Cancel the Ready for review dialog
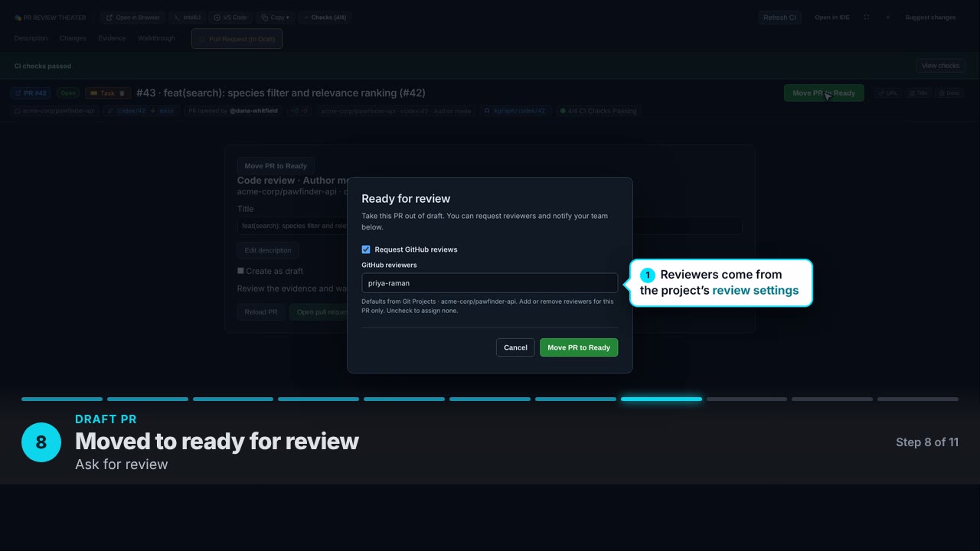The width and height of the screenshot is (980, 551). click(x=515, y=347)
